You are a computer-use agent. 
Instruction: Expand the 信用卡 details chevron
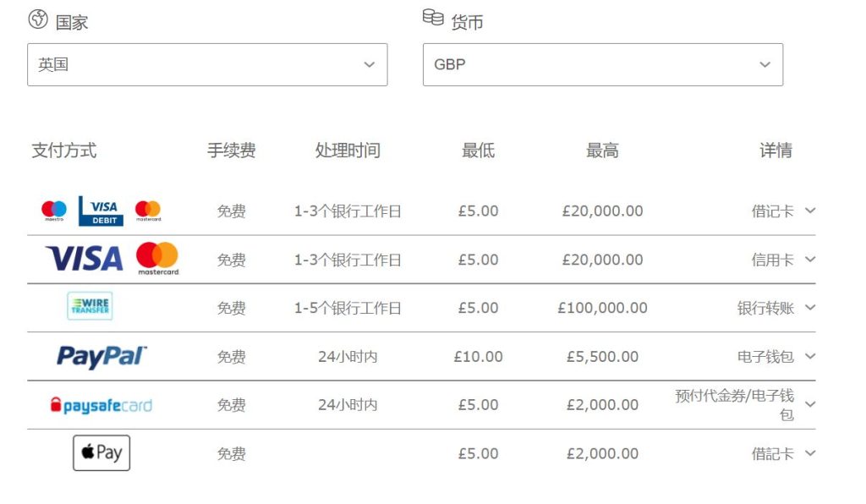[810, 260]
